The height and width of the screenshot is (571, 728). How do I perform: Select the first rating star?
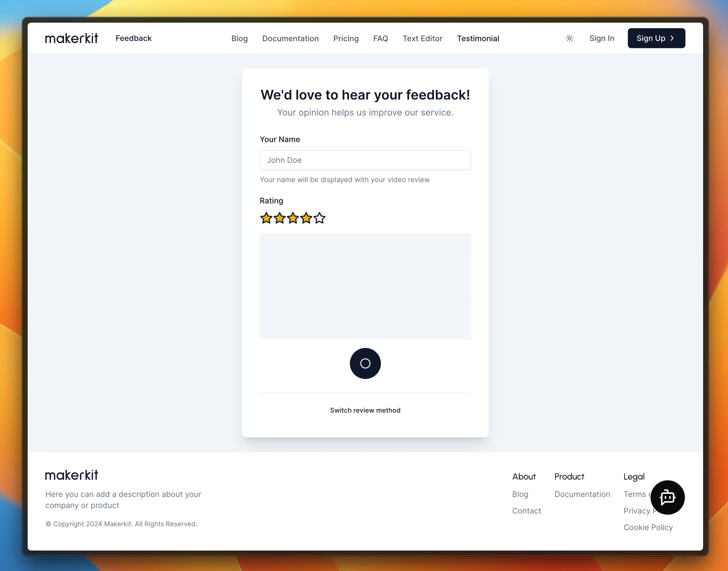266,218
